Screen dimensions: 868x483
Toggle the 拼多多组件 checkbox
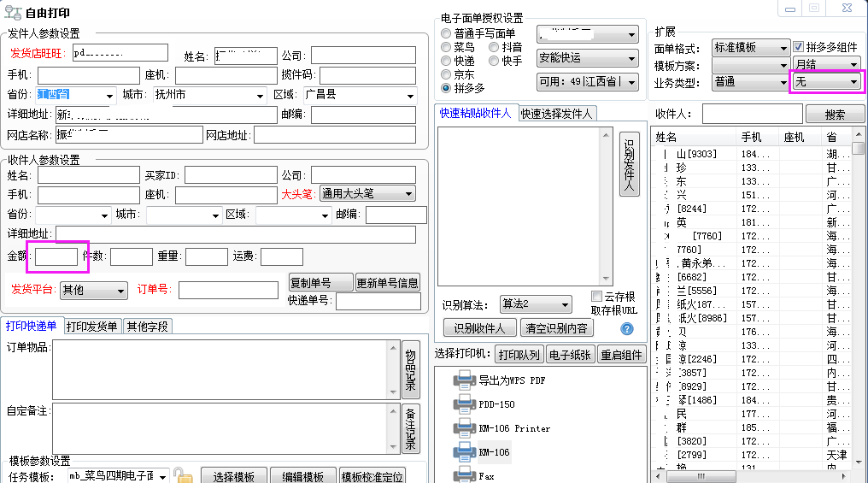(799, 47)
